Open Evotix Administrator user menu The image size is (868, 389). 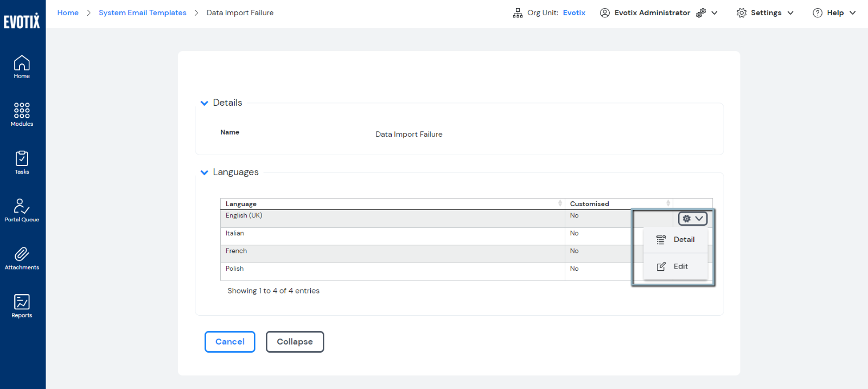click(658, 13)
